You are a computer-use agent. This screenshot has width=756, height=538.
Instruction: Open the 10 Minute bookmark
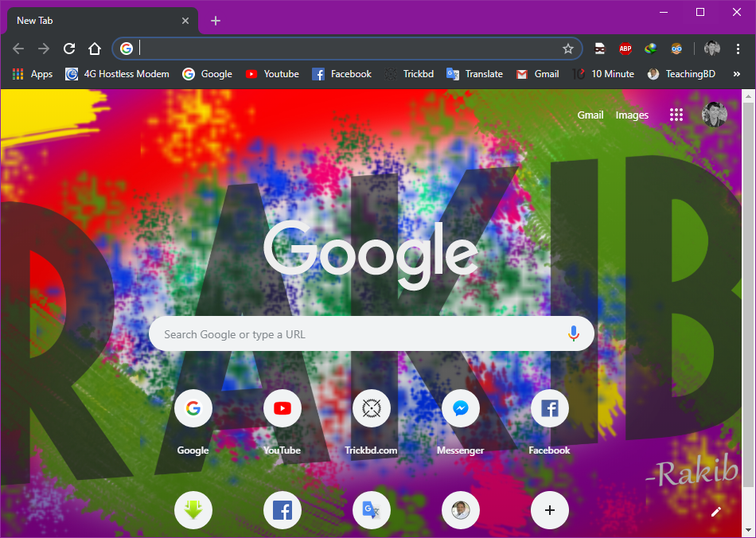(603, 74)
